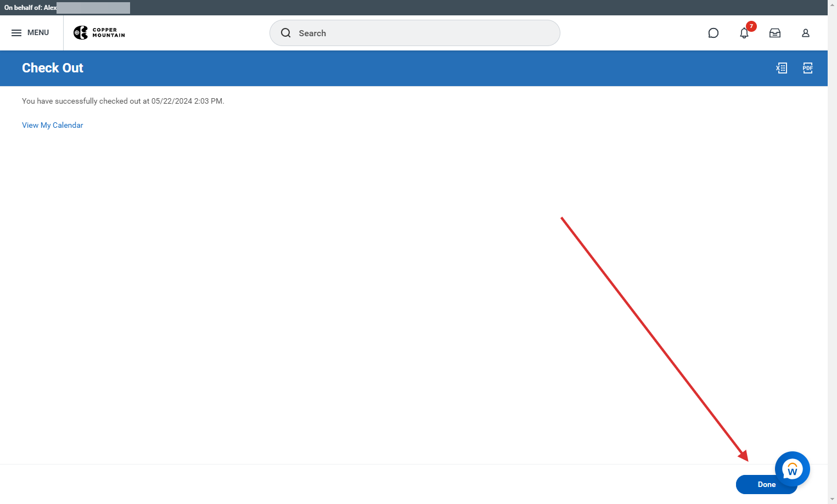Open the View My Calendar link

(x=53, y=125)
